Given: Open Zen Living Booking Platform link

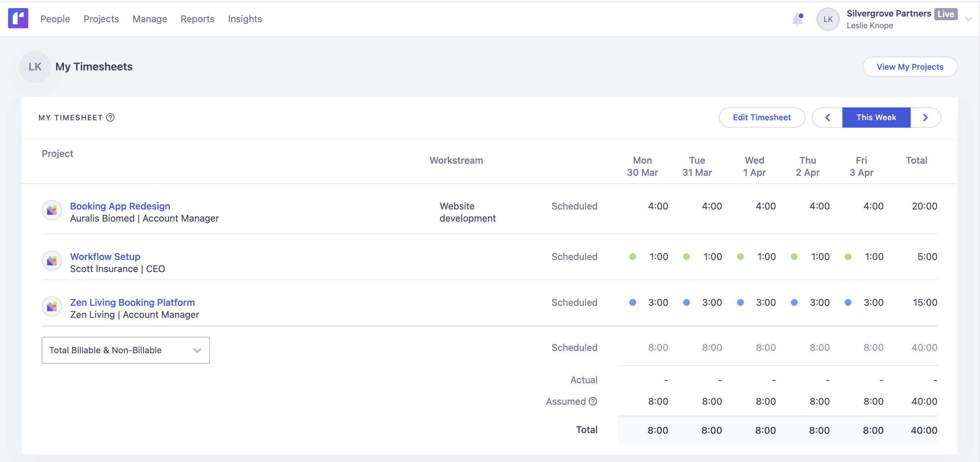Looking at the screenshot, I should coord(132,302).
